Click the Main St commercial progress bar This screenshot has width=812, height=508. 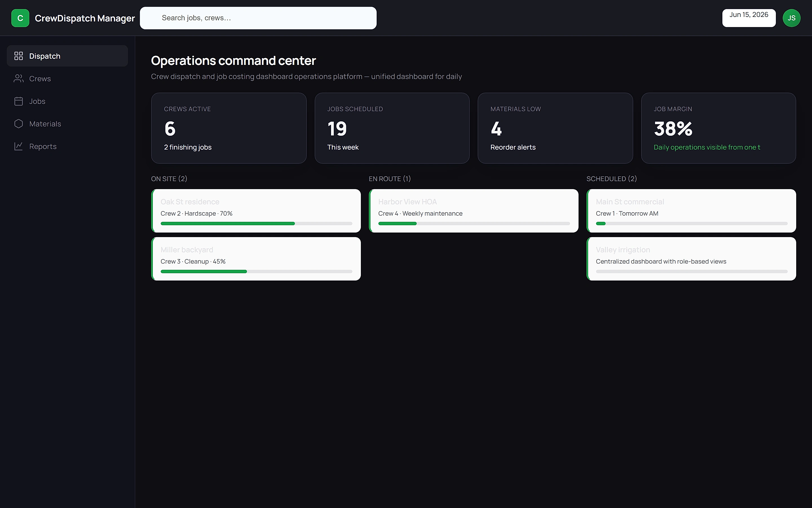[x=692, y=224]
